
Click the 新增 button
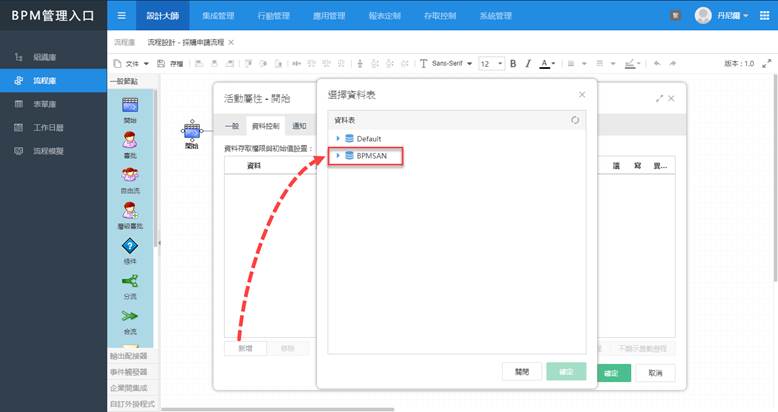tap(245, 348)
